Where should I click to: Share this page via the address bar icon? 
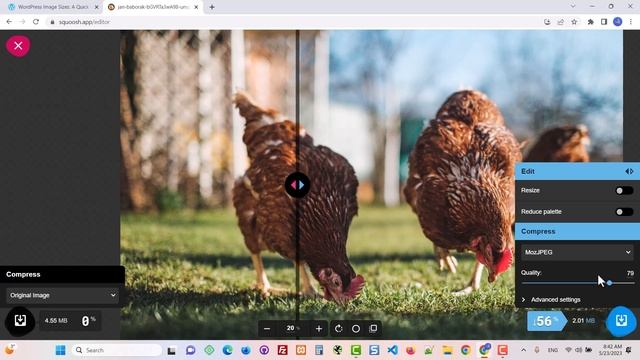pyautogui.click(x=561, y=22)
